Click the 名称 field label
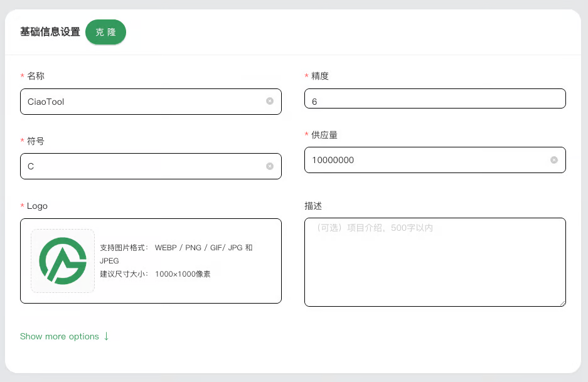The image size is (588, 382). (36, 76)
